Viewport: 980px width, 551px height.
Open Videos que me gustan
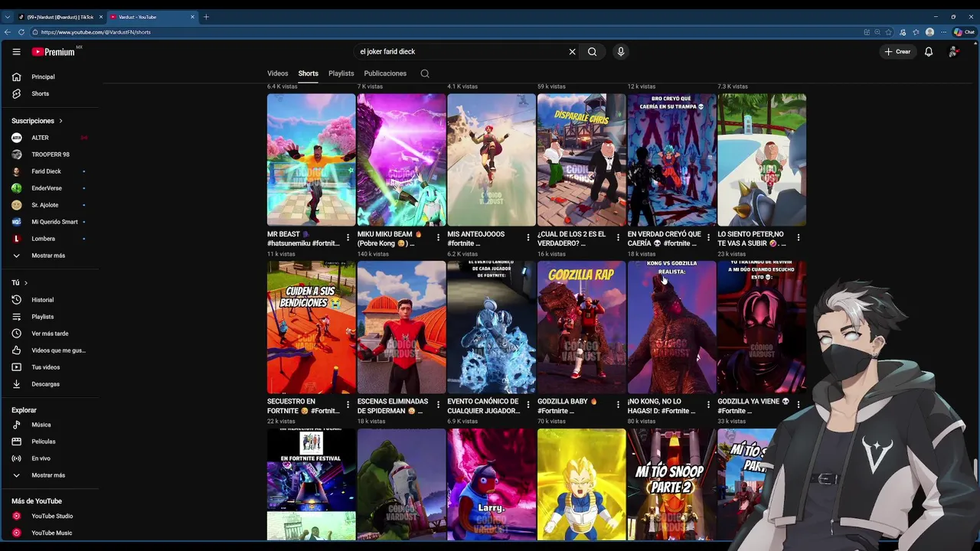[x=49, y=350]
